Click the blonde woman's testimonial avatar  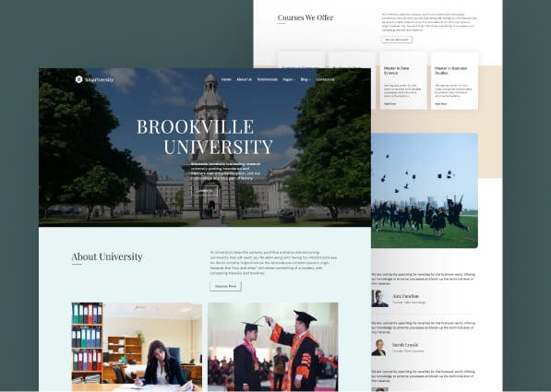click(x=378, y=348)
